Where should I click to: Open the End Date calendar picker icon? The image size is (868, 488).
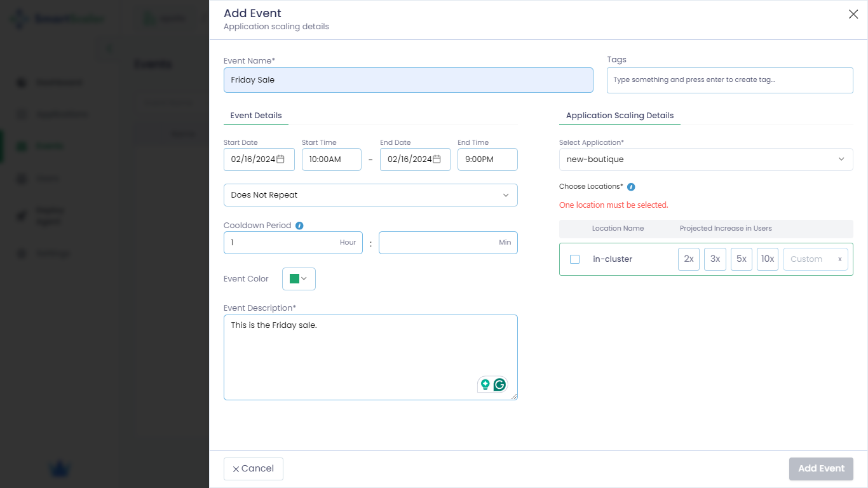click(437, 159)
